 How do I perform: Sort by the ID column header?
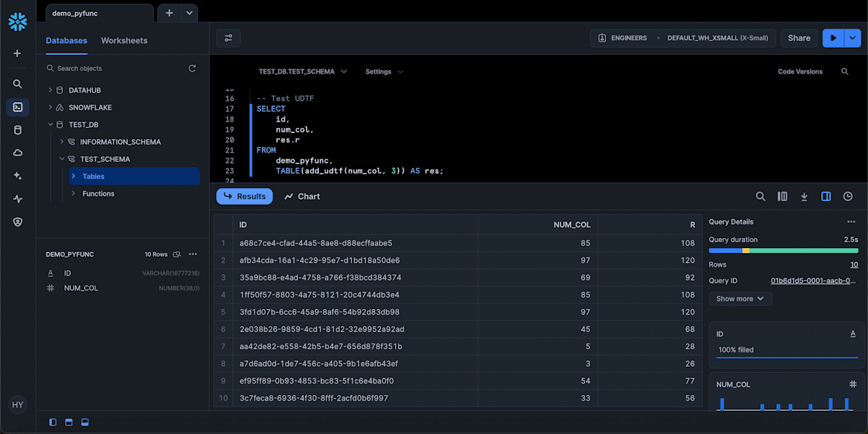pyautogui.click(x=355, y=225)
